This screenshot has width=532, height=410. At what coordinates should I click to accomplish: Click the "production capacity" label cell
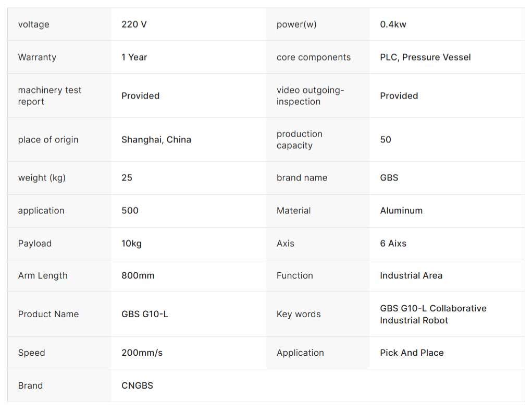(x=299, y=140)
